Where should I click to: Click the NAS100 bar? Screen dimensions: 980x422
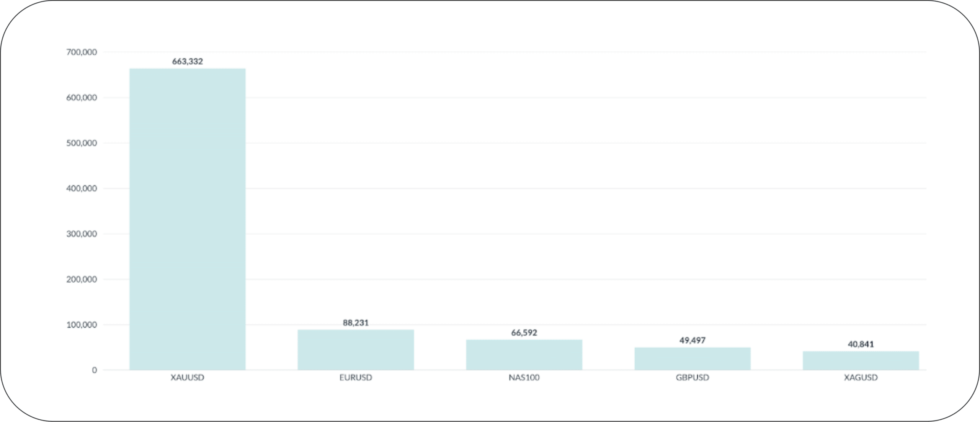tap(524, 355)
